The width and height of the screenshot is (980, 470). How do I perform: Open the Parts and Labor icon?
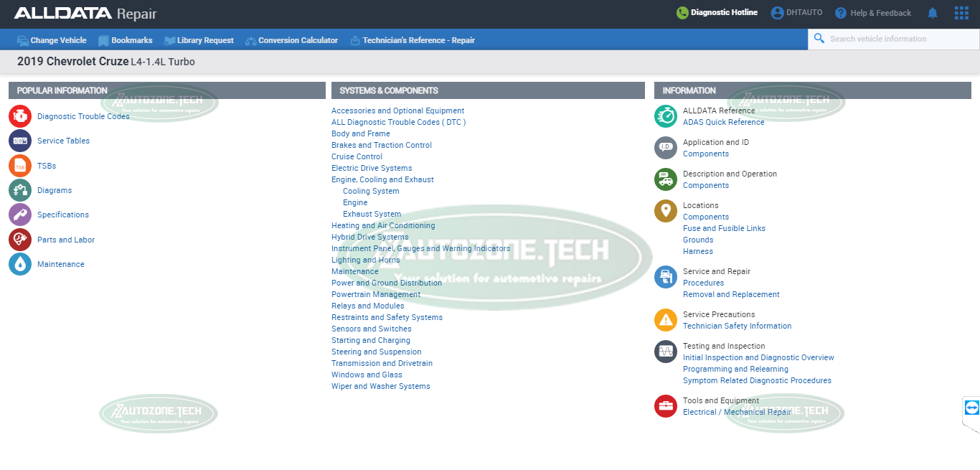pos(20,240)
